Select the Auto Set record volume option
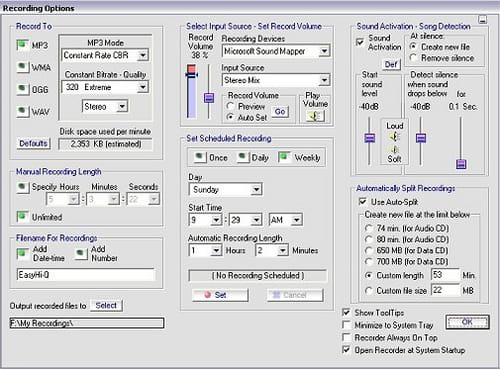500x369 pixels. (x=230, y=117)
